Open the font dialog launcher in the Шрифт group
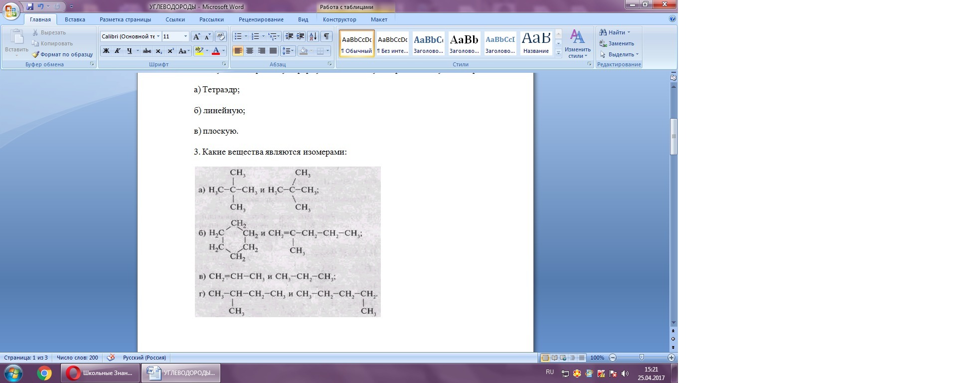 [224, 64]
